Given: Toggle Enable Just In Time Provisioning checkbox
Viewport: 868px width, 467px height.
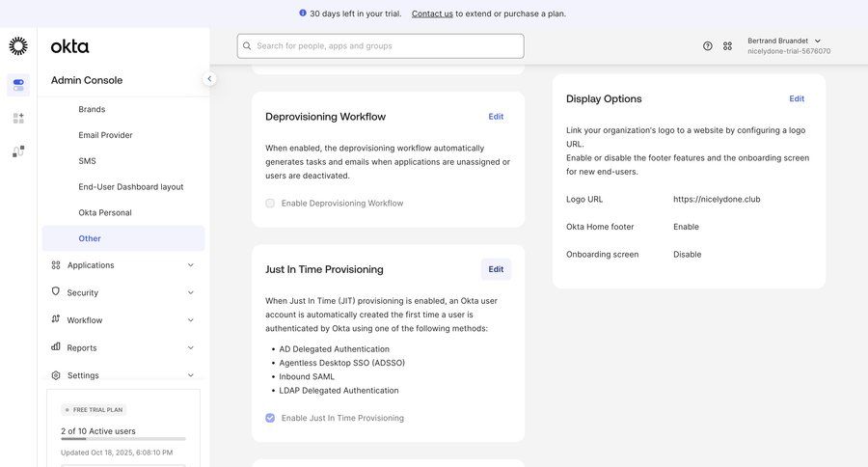Looking at the screenshot, I should [x=270, y=419].
